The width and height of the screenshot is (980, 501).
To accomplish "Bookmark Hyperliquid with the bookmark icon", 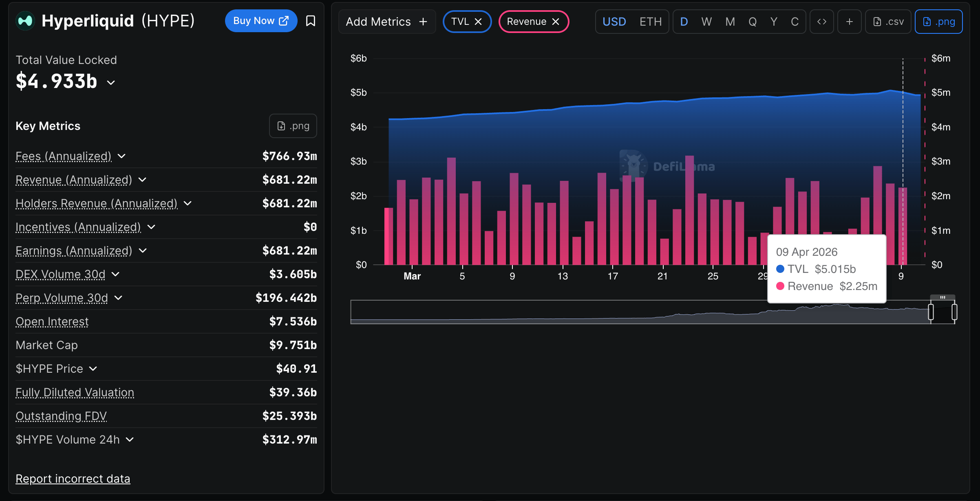I will 311,21.
